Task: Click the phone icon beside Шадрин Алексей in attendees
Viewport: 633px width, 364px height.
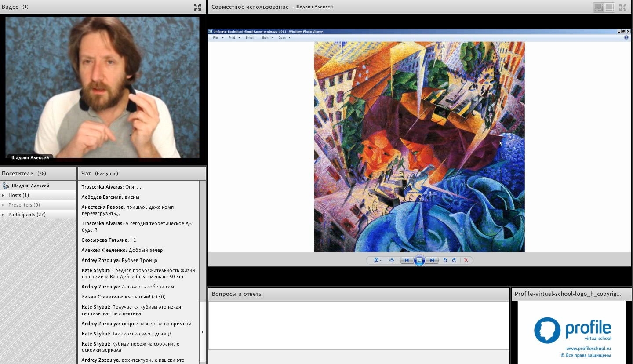Action: (6, 186)
